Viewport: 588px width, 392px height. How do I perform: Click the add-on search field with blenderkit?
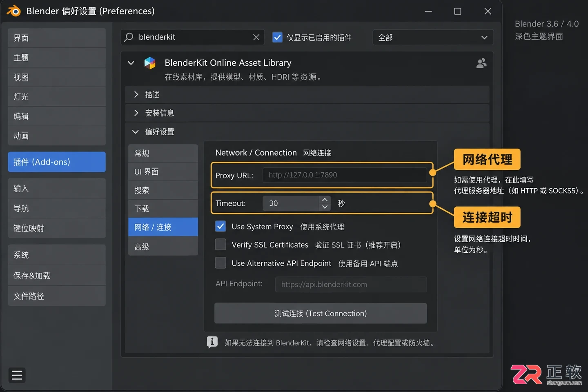(x=192, y=37)
